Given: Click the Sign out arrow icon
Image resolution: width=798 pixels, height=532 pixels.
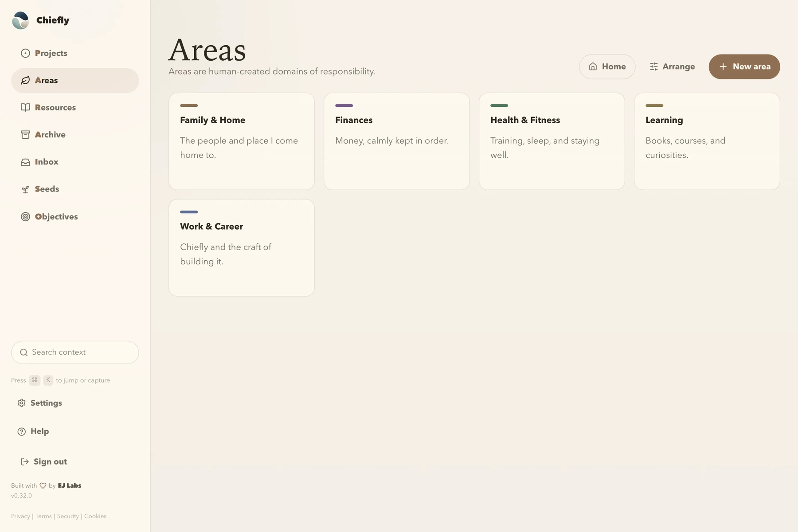Looking at the screenshot, I should pos(25,462).
